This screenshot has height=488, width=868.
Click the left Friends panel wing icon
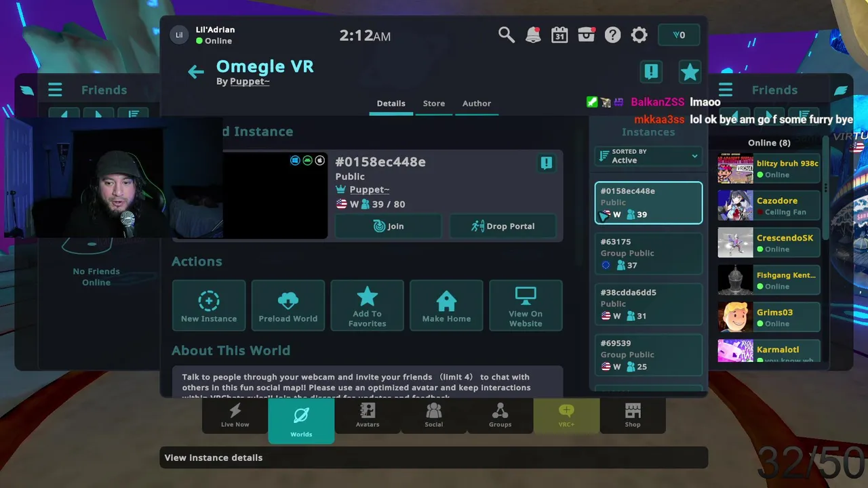(27, 90)
